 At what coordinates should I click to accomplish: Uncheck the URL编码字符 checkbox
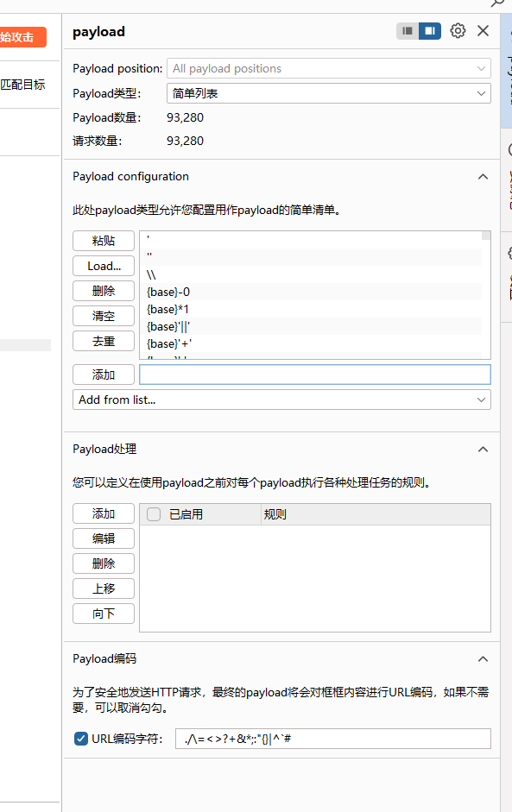coord(81,739)
